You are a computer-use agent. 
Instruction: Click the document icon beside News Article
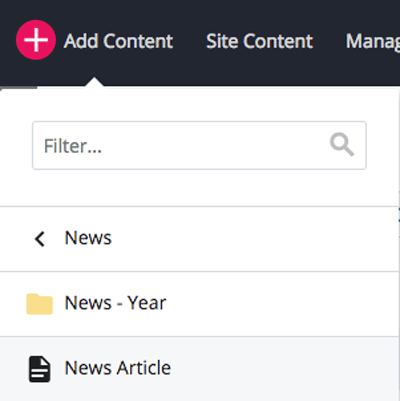39,369
